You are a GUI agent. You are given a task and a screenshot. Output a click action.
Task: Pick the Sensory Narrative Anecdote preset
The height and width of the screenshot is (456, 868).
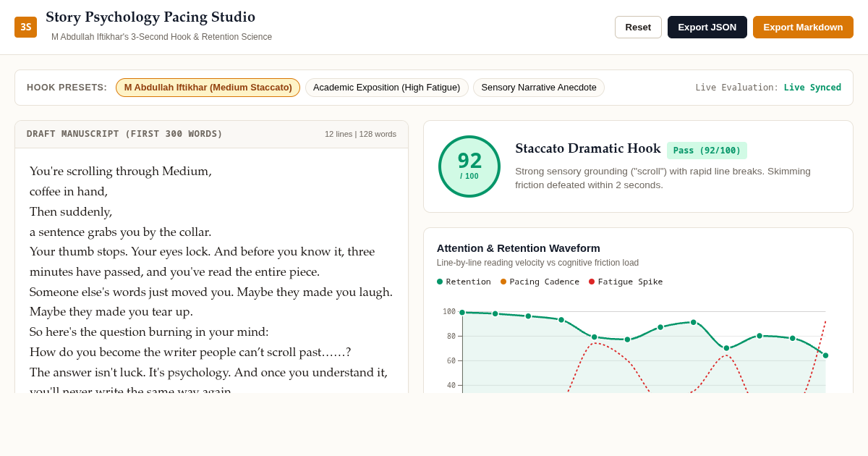pyautogui.click(x=539, y=88)
